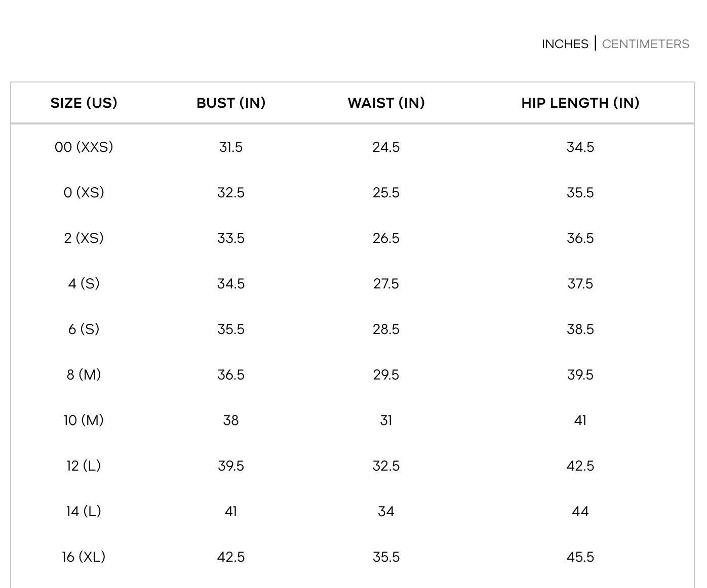
Task: Click waist value 24.5 for size 00
Action: click(x=386, y=147)
